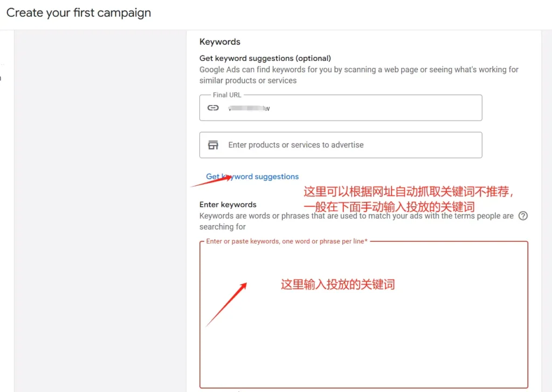Click the red arrow pointing at keyword suggestions
Image resolution: width=552 pixels, height=392 pixels.
(212, 180)
